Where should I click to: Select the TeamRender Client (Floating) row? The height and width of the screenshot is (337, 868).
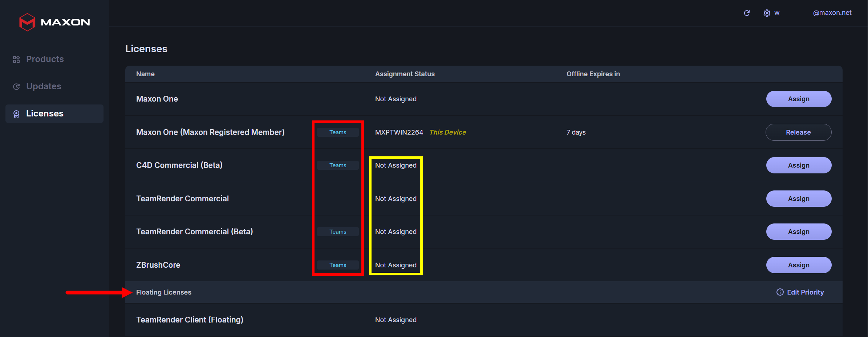[190, 320]
